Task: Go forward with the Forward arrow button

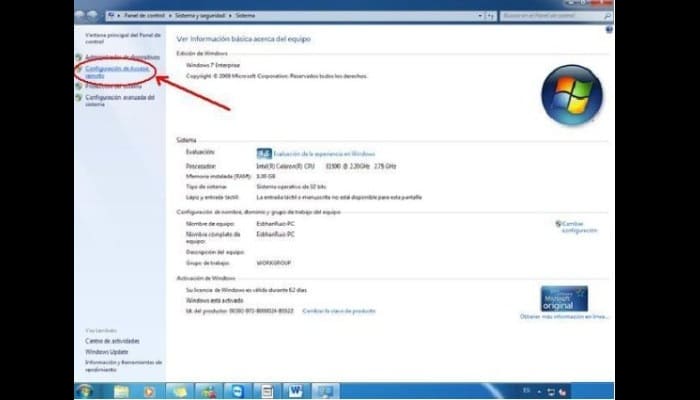Action: pos(92,15)
